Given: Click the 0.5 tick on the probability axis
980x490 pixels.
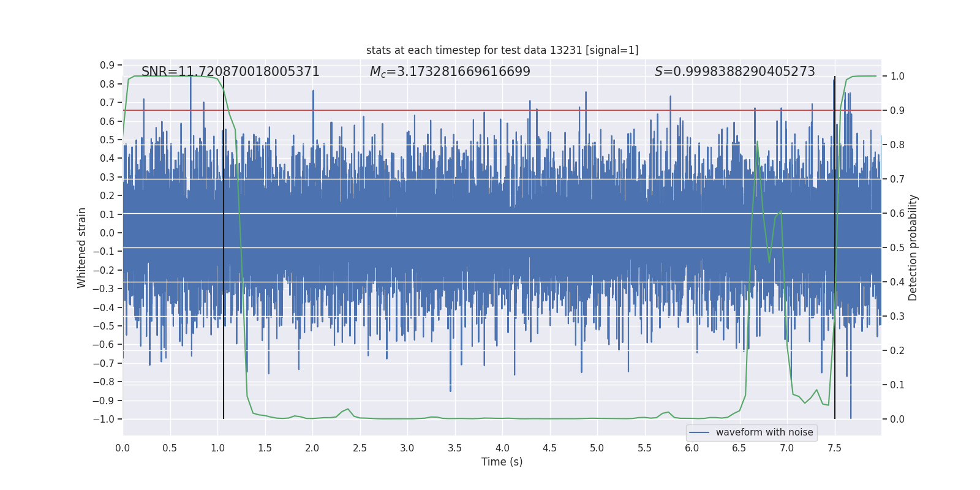Looking at the screenshot, I should point(897,247).
